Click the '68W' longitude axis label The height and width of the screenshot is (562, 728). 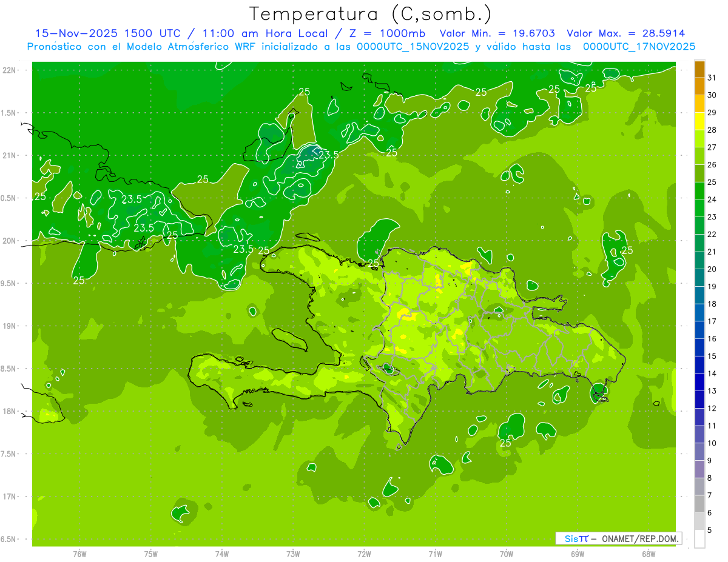coord(649,554)
